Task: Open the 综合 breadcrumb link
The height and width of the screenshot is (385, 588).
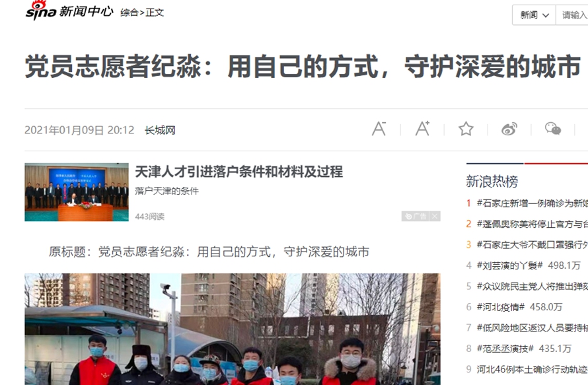Action: [129, 13]
